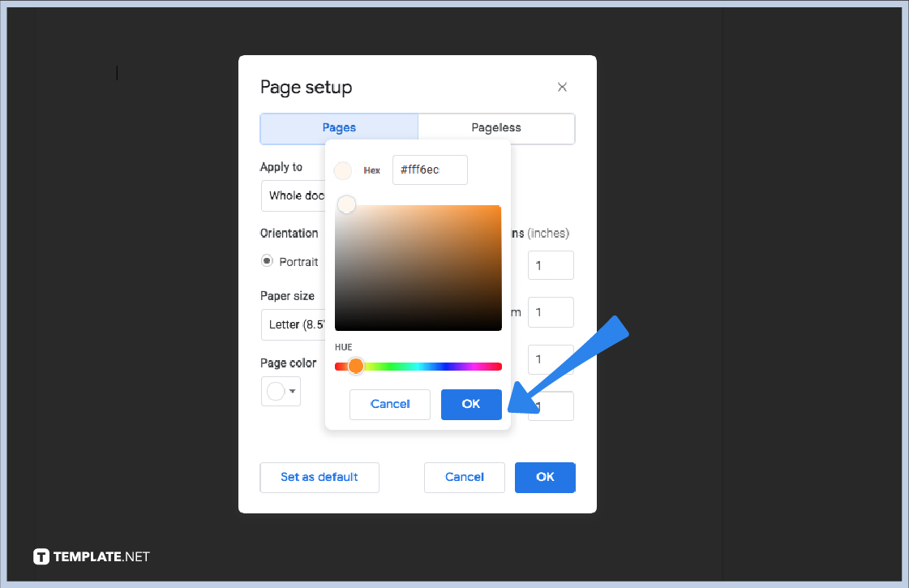Switch to the Pageless tab
The height and width of the screenshot is (588, 909).
(496, 128)
